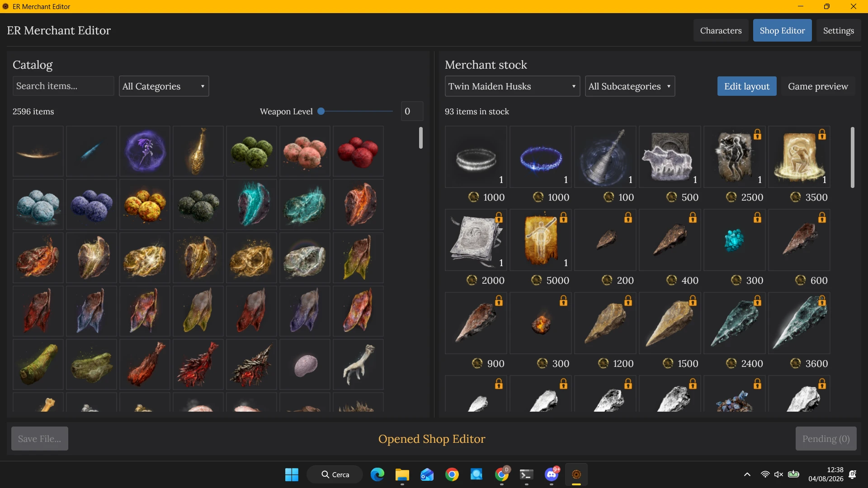Expand the All Categories dropdown
This screenshot has width=868, height=488.
pos(164,86)
